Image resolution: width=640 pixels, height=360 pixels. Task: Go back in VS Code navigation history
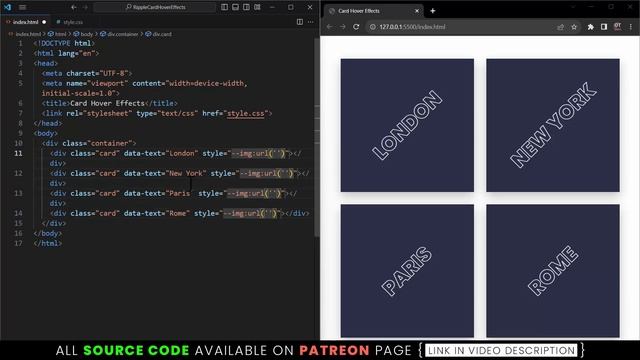pos(73,7)
